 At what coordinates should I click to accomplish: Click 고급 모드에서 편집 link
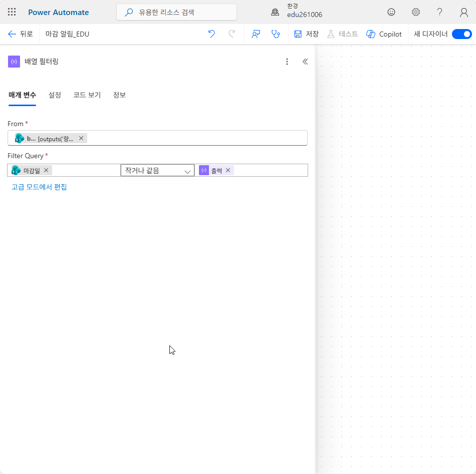point(39,187)
